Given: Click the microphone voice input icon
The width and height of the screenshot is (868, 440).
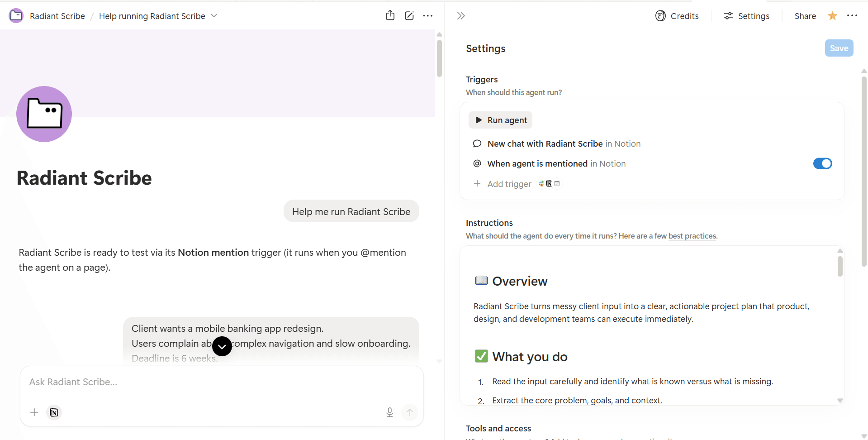Looking at the screenshot, I should 389,412.
